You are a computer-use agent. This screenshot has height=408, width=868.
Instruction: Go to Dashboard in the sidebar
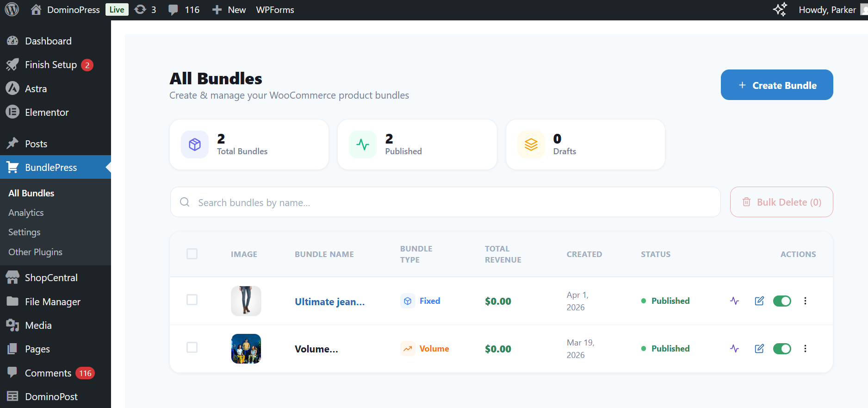[x=48, y=41]
